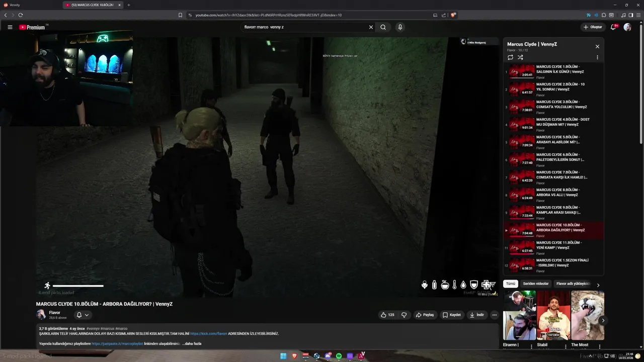Click the browser address bar URL

tap(269, 15)
